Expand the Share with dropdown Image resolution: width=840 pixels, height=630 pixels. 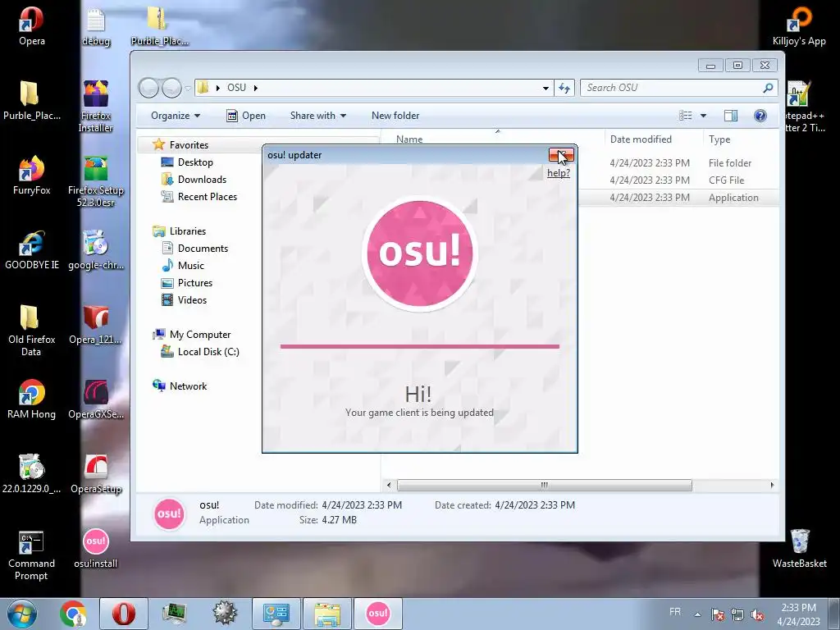pyautogui.click(x=318, y=116)
